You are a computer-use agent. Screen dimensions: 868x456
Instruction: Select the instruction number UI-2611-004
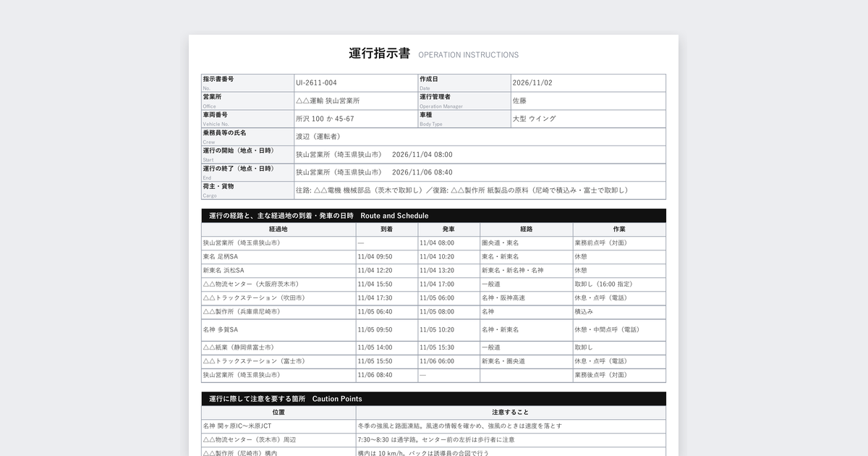point(316,83)
